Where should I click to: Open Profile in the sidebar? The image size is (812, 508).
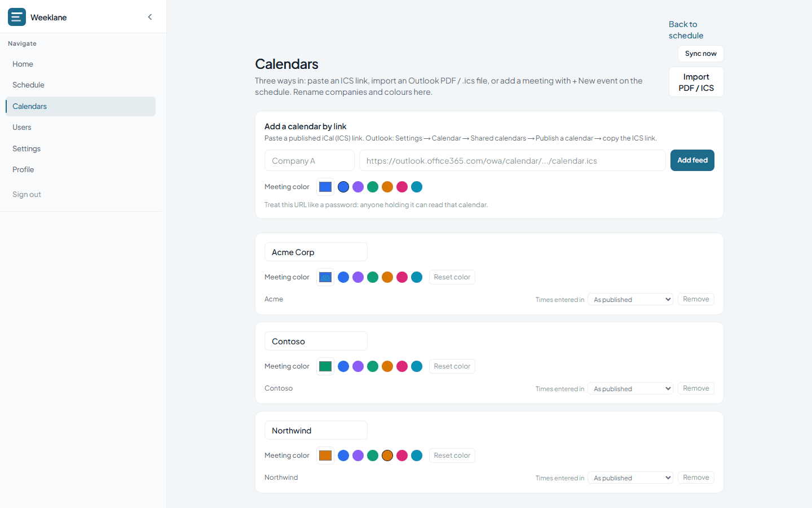point(81,169)
